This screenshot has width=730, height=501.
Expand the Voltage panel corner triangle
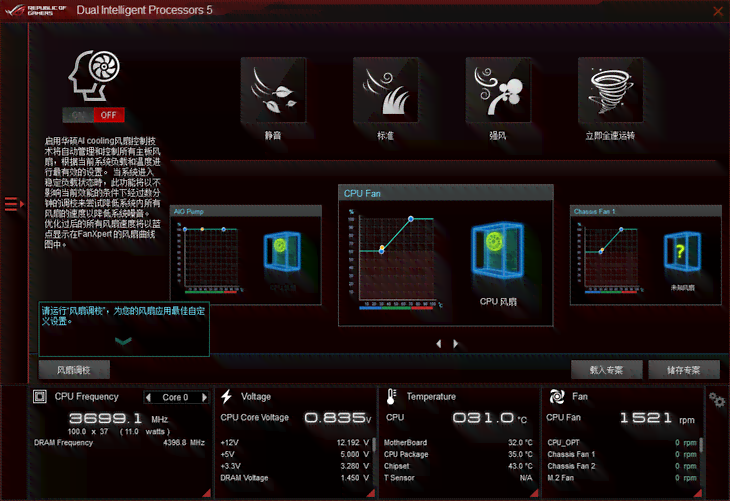coord(371,493)
